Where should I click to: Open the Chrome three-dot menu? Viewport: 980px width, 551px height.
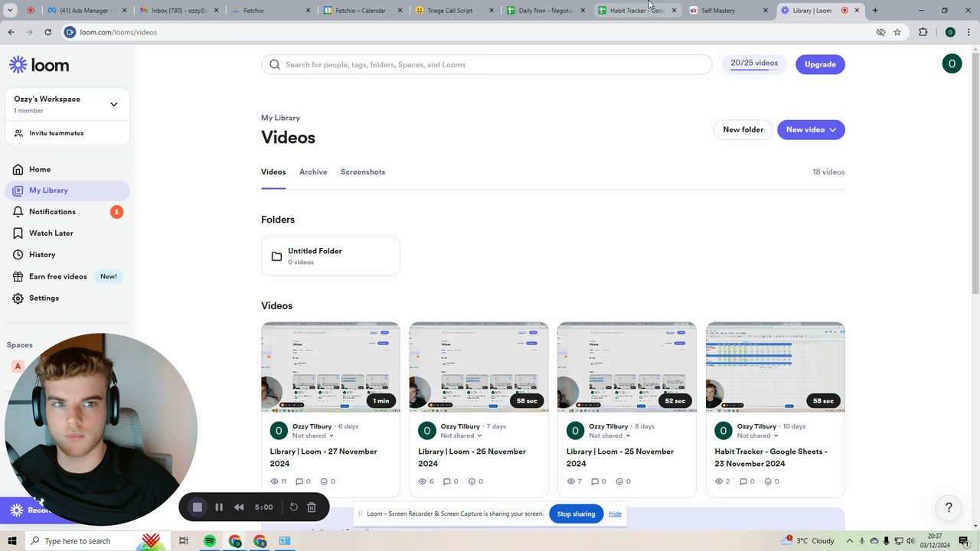[x=969, y=32]
